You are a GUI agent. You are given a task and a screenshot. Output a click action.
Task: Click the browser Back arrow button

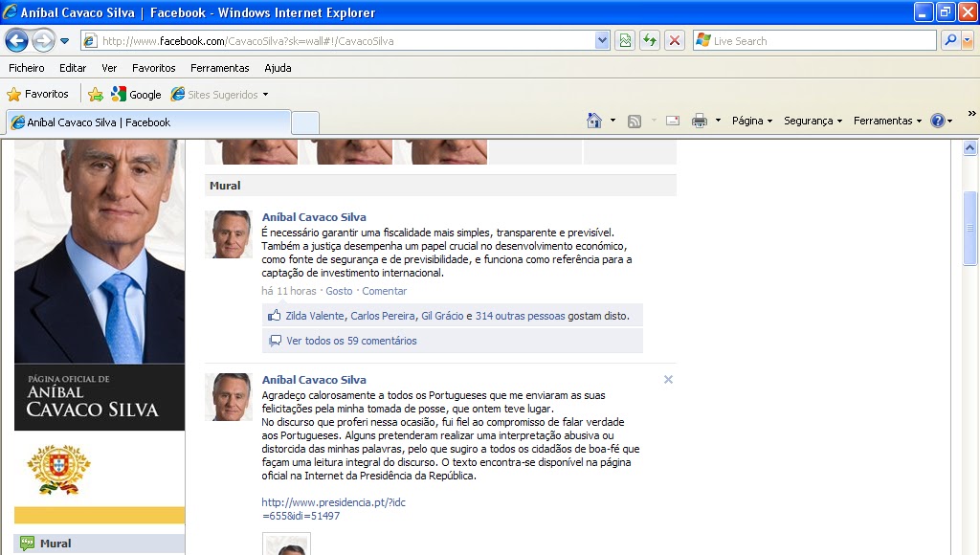pyautogui.click(x=17, y=41)
